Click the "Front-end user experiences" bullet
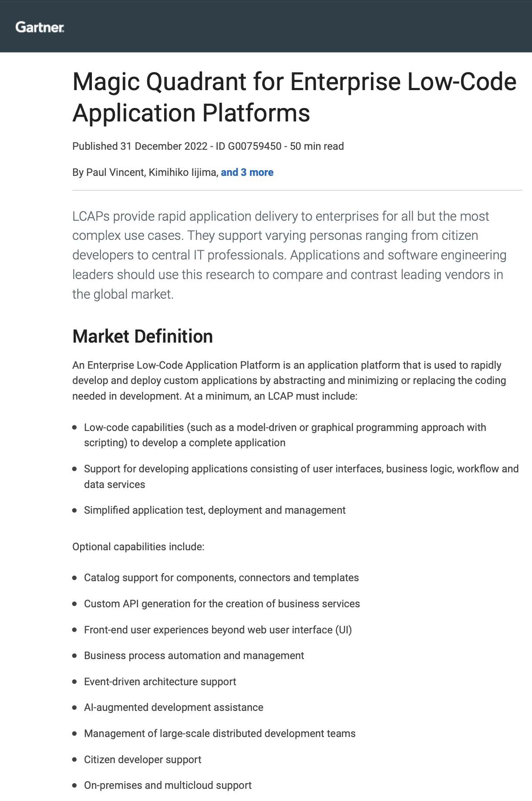Image resolution: width=532 pixels, height=801 pixels. point(218,630)
